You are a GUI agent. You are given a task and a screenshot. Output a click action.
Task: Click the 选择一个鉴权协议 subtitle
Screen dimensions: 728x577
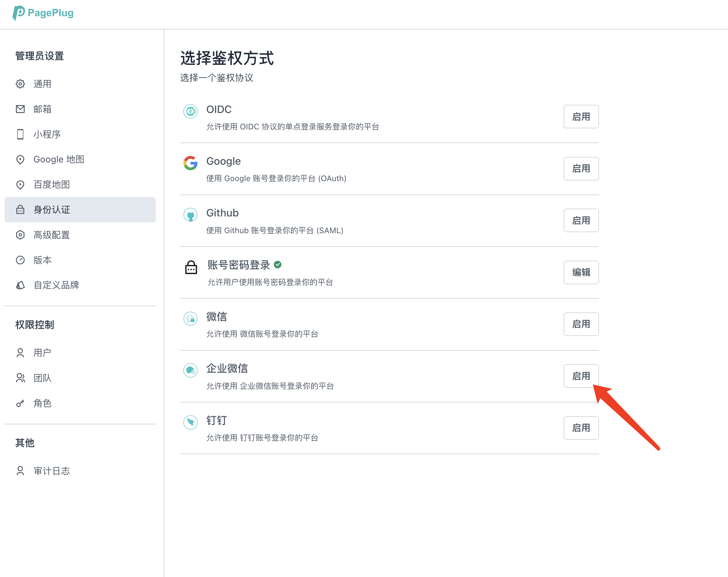coord(217,78)
